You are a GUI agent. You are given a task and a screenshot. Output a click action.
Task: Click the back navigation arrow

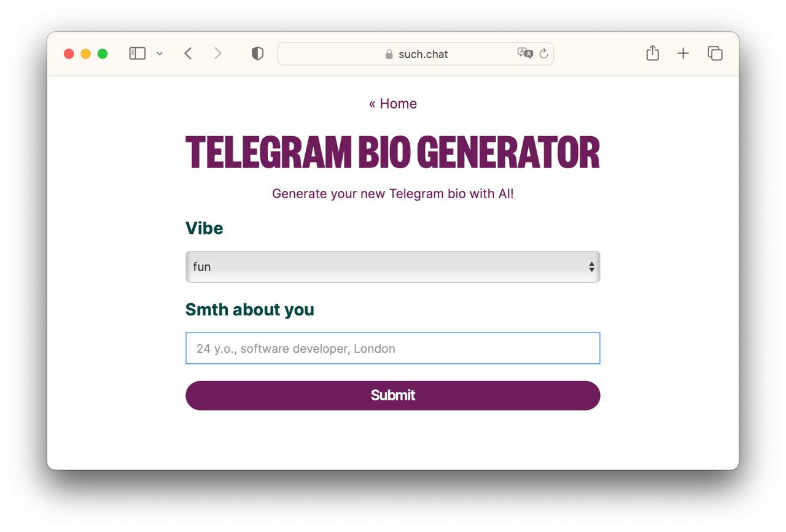[189, 53]
